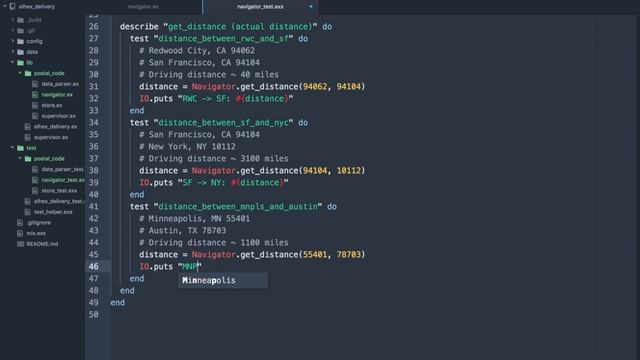Click the test folder icon
Viewport: 640px width, 360px height.
(20, 148)
